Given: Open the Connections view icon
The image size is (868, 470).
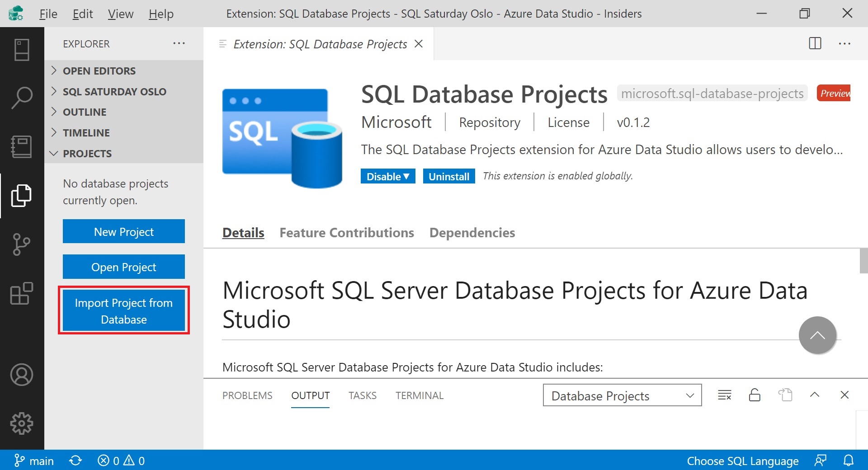Looking at the screenshot, I should tap(21, 50).
